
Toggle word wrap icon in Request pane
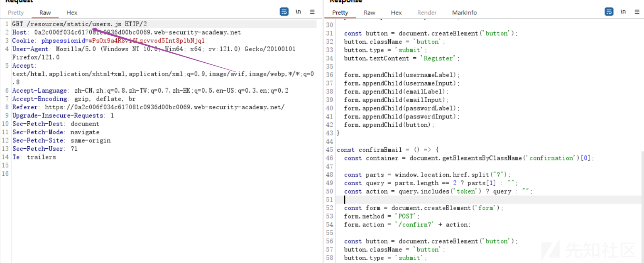(284, 12)
